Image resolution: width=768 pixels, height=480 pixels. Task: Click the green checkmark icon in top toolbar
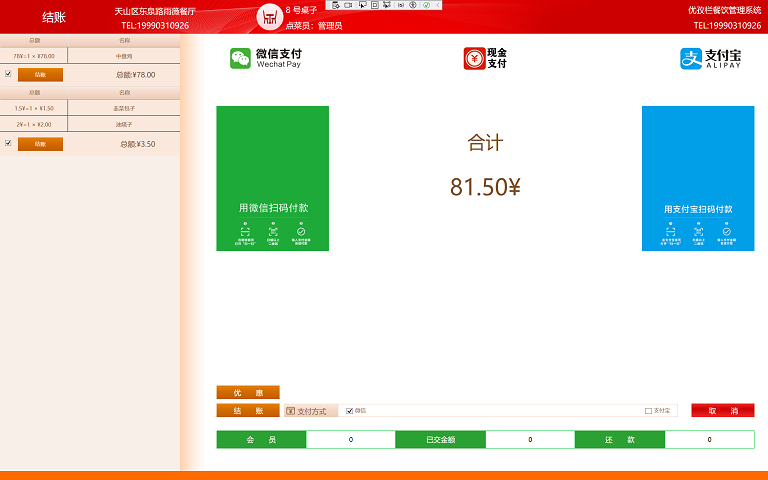click(425, 5)
